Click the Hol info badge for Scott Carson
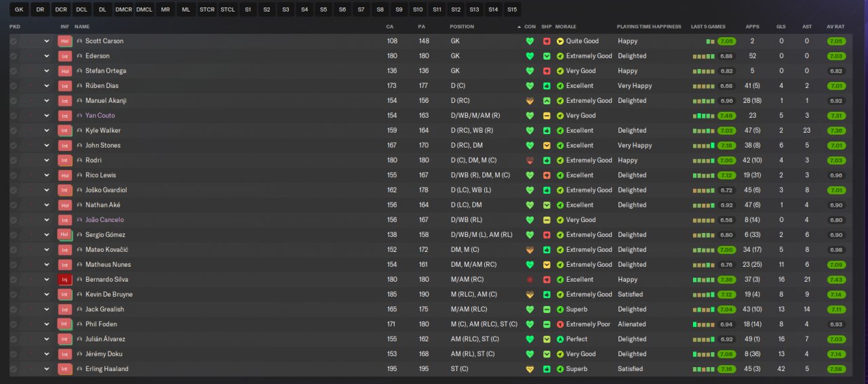 click(65, 41)
